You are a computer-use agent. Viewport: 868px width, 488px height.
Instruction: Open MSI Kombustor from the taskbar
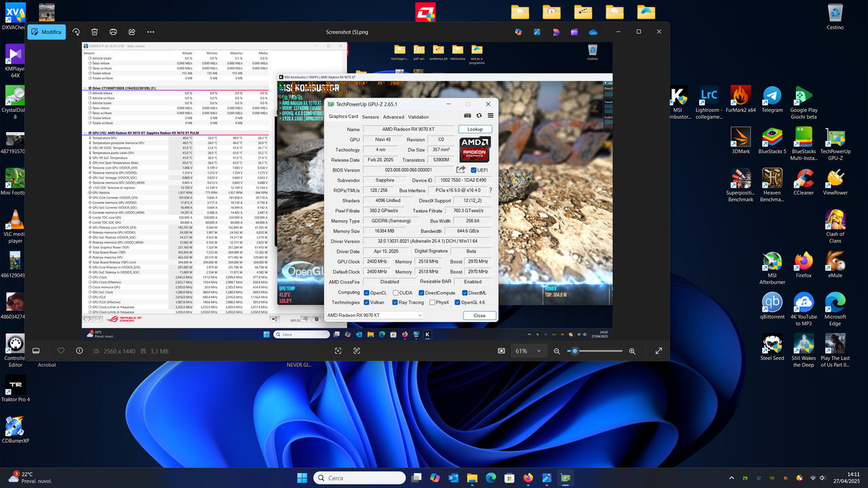pos(427,334)
